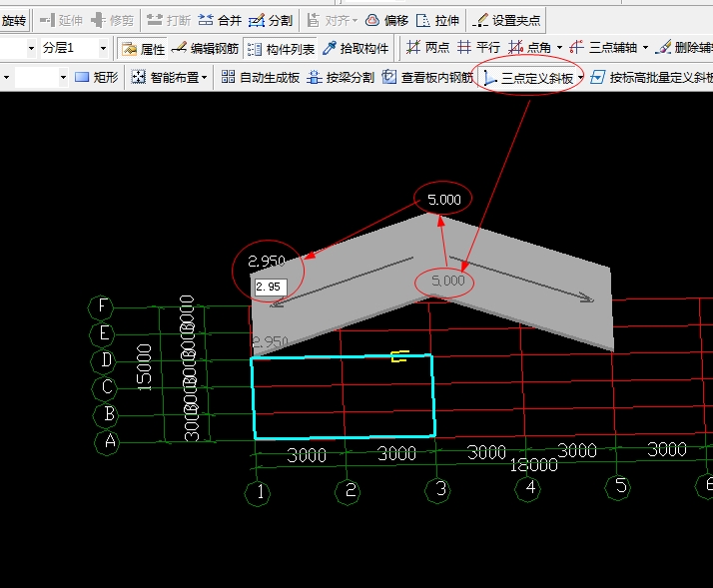Expand the 智能布置 dropdown arrow

coord(204,78)
